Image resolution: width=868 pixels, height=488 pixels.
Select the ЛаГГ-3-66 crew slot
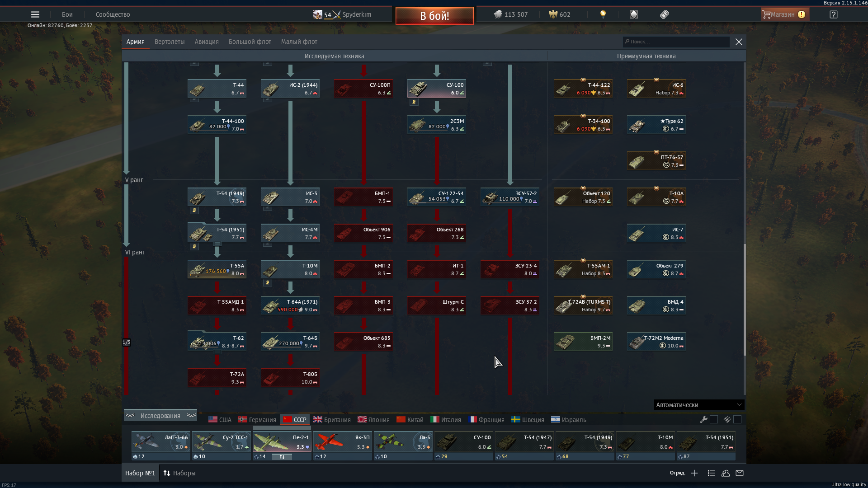161,446
